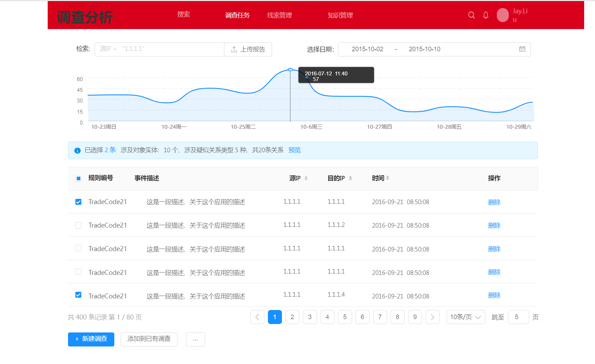Open the notification bell icon

point(486,15)
